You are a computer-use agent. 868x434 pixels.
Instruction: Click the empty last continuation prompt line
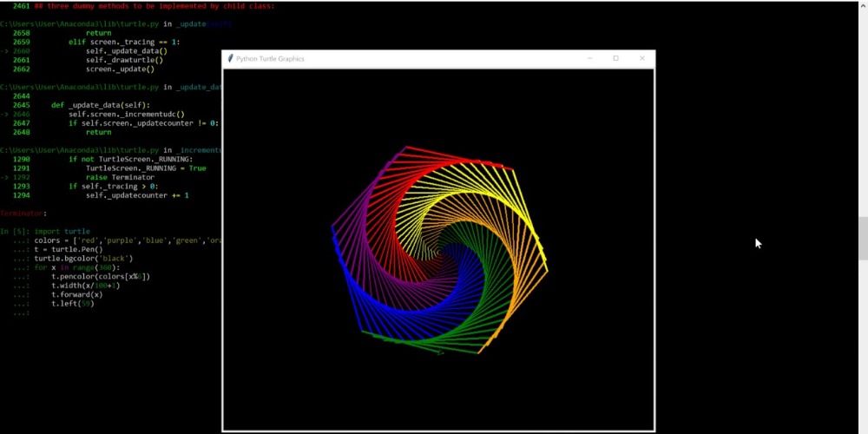[22, 313]
